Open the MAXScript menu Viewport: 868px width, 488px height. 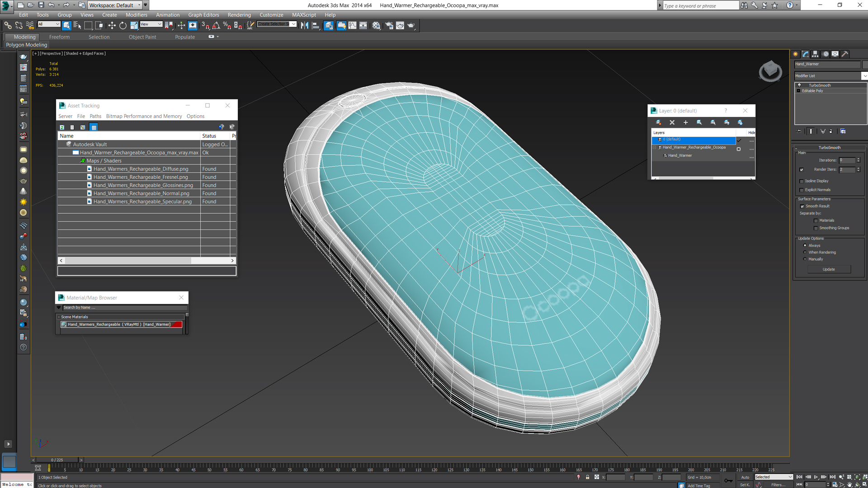coord(304,15)
